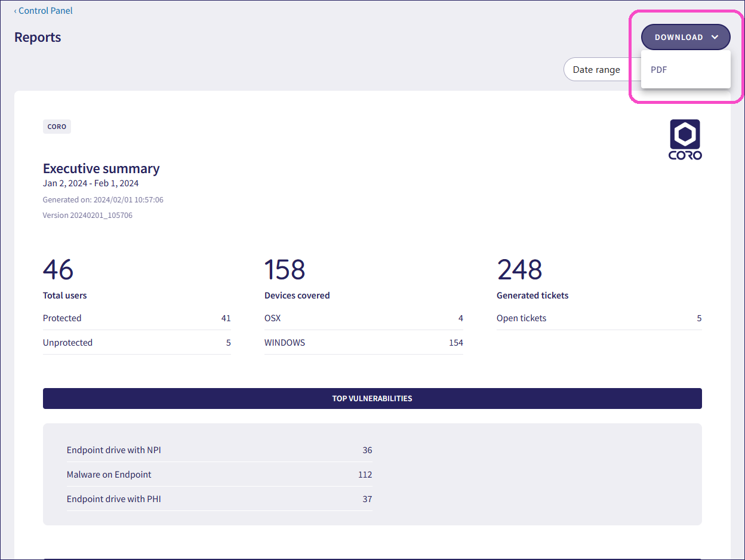Click the Open tickets row
The width and height of the screenshot is (745, 560).
pos(599,318)
